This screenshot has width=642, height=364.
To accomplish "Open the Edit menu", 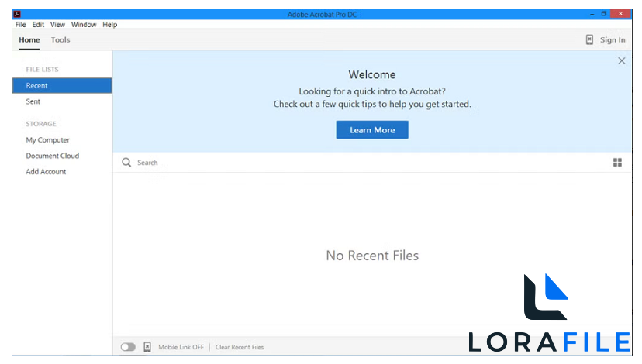I will tap(38, 25).
